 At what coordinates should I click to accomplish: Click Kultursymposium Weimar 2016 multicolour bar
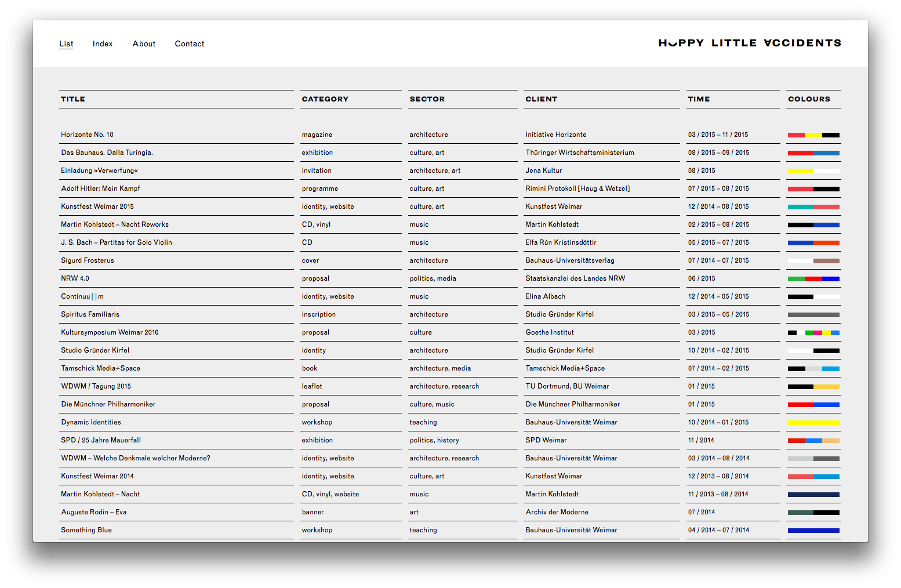click(813, 333)
